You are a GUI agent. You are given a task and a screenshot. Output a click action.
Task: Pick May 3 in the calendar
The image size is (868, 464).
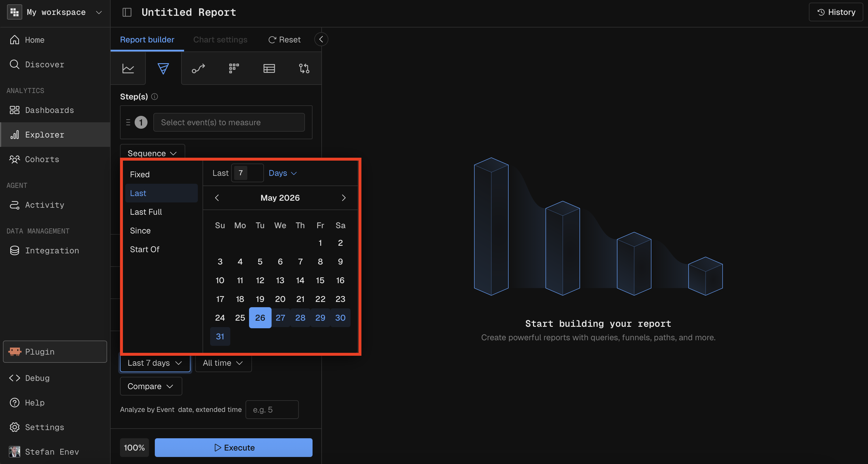coord(220,262)
